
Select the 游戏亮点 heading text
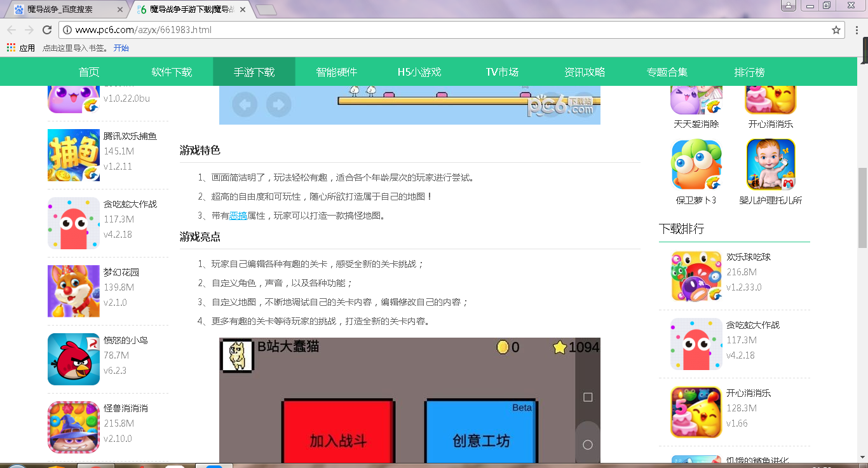tap(200, 237)
